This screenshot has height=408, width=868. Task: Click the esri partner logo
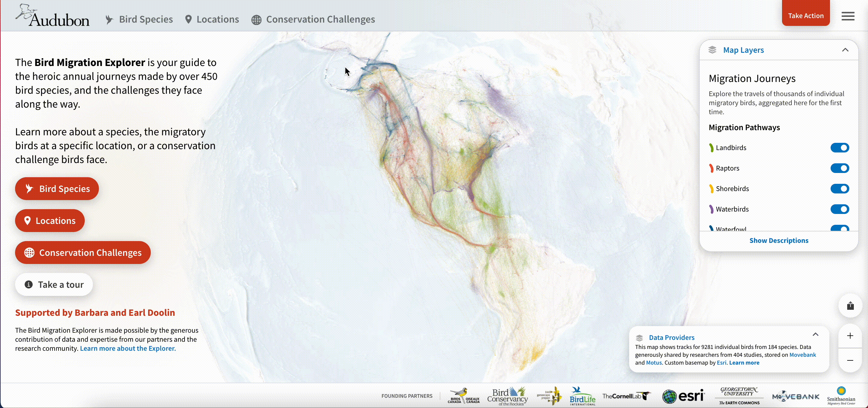pos(683,396)
